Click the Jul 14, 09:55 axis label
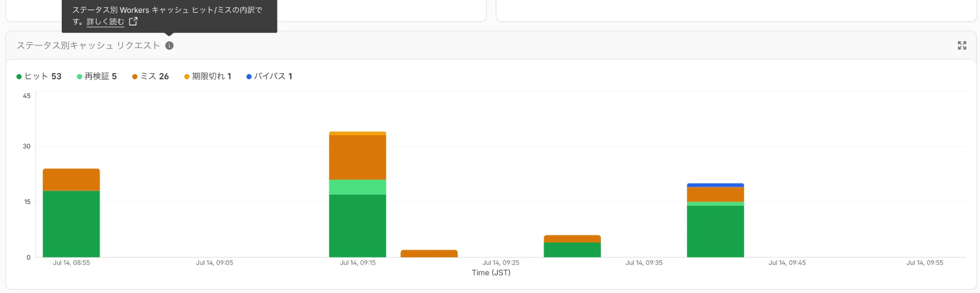This screenshot has height=293, width=980. pyautogui.click(x=924, y=262)
